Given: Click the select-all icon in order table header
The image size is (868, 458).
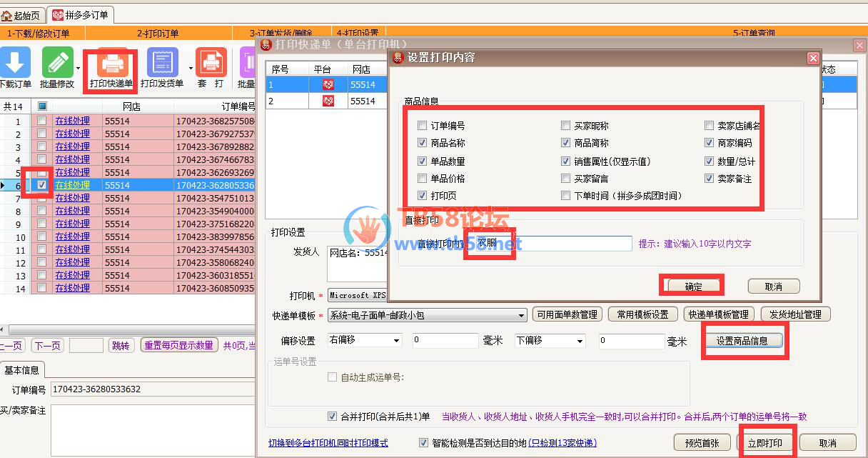Looking at the screenshot, I should click(41, 106).
